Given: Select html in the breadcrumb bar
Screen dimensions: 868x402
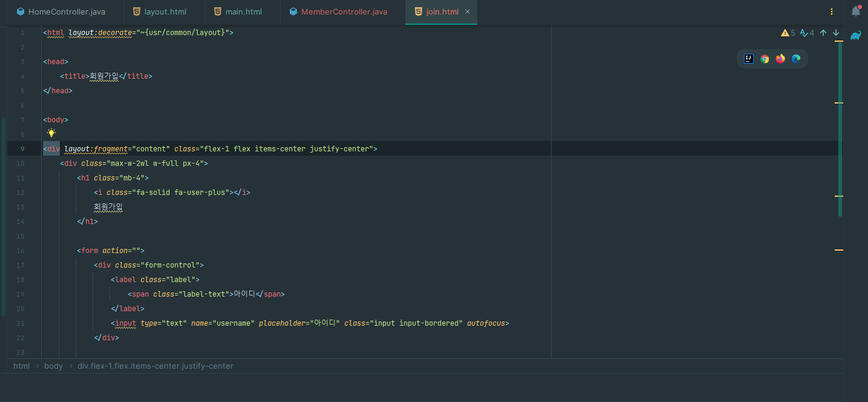Looking at the screenshot, I should 21,366.
